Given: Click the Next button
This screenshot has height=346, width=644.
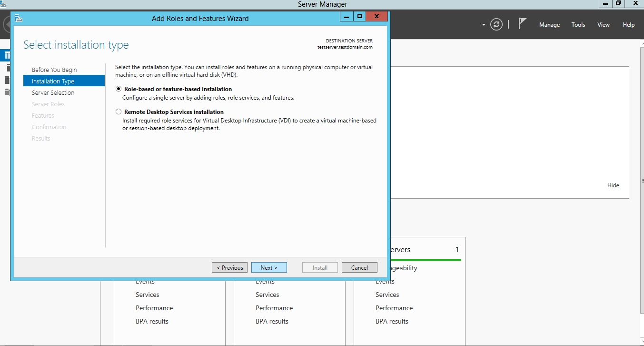Looking at the screenshot, I should [269, 268].
